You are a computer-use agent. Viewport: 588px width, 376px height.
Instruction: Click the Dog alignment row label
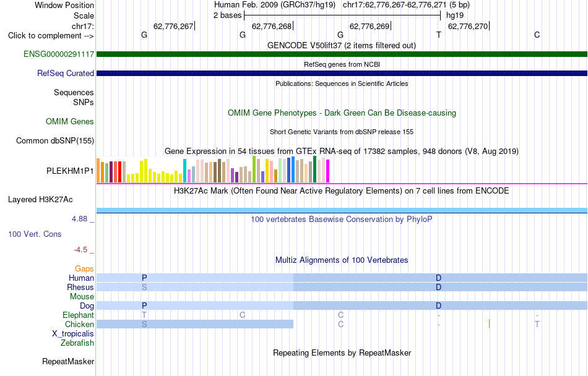pyautogui.click(x=87, y=305)
